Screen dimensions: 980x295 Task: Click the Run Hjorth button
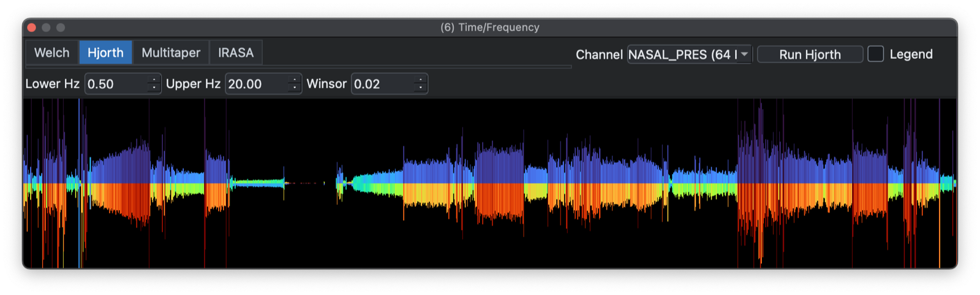(810, 54)
